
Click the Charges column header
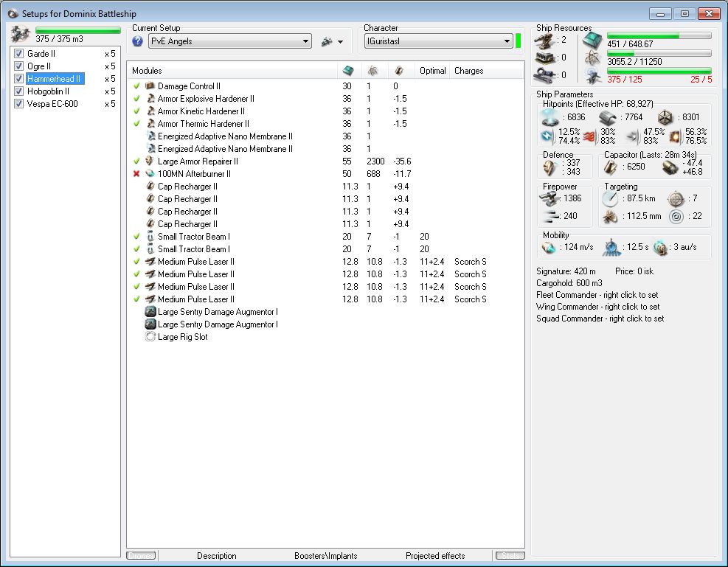(x=487, y=71)
